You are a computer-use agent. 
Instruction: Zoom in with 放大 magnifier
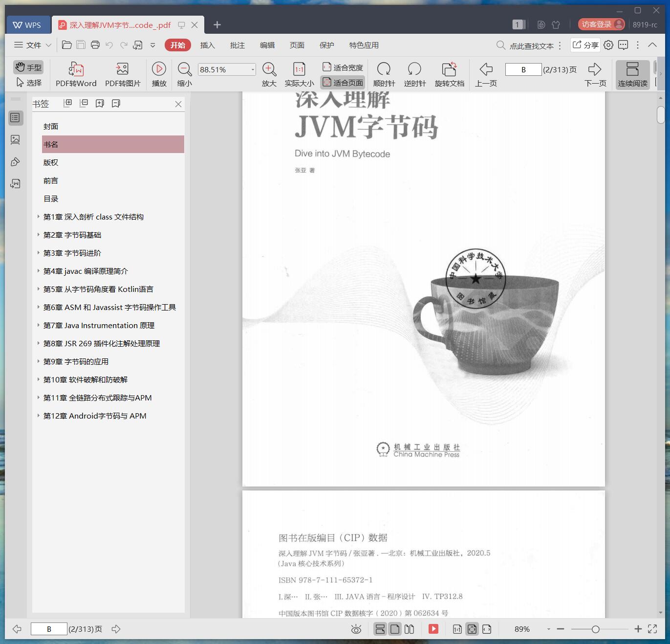point(269,74)
